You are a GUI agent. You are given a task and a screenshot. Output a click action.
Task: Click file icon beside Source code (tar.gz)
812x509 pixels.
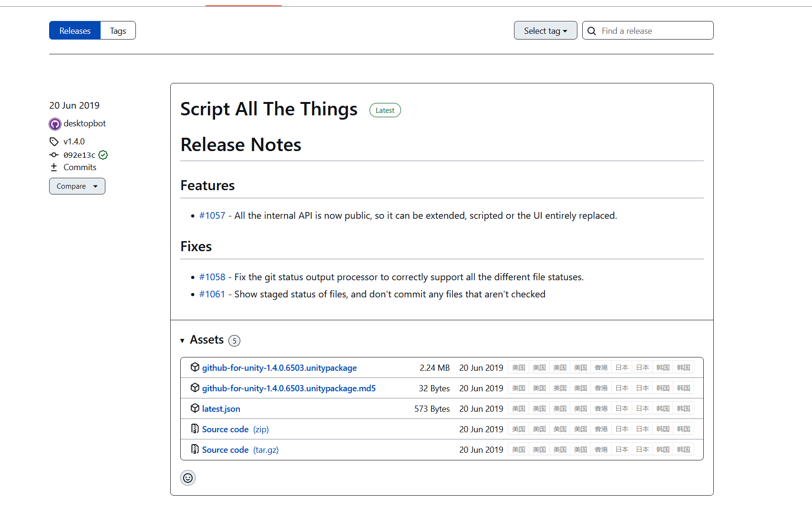pyautogui.click(x=195, y=449)
